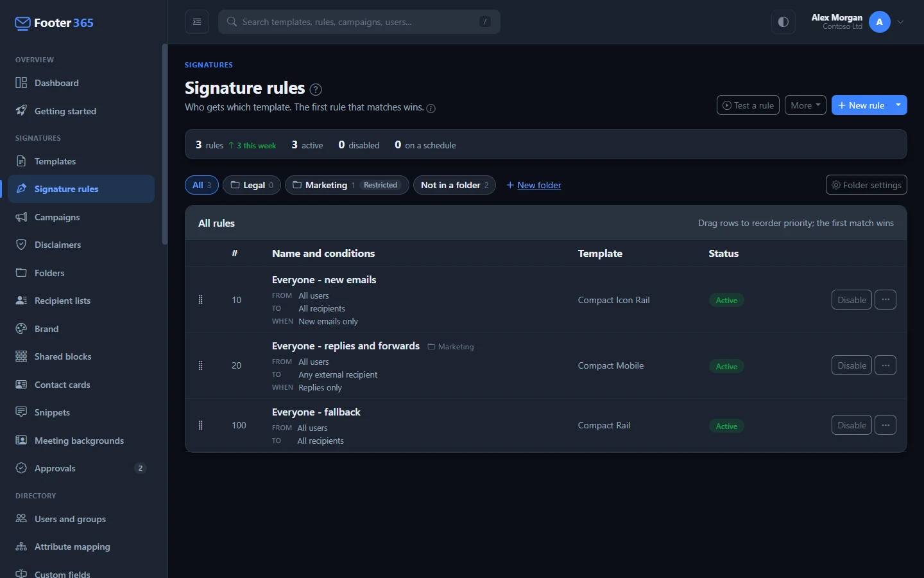Image resolution: width=924 pixels, height=578 pixels.
Task: Select the All folder filter tab
Action: (x=201, y=185)
